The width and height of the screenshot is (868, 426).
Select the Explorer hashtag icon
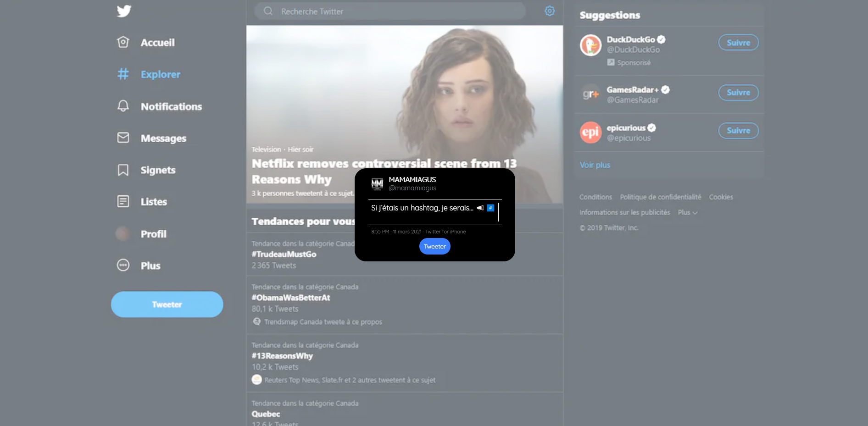pos(123,74)
